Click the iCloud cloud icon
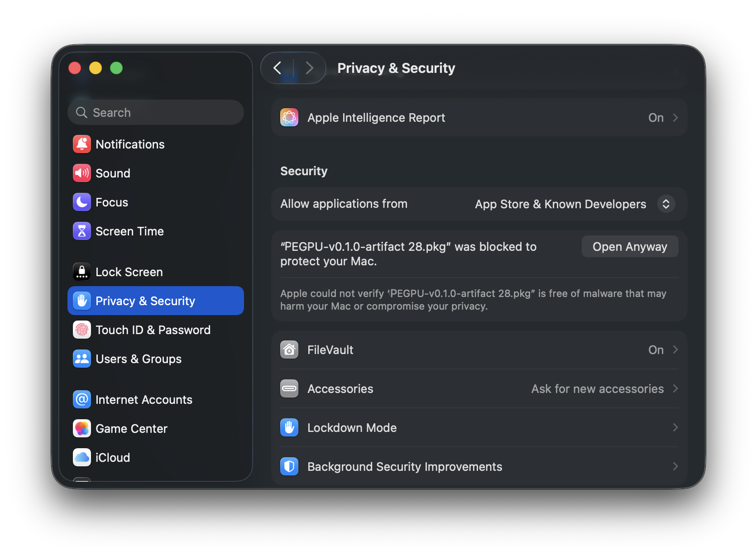 82,458
